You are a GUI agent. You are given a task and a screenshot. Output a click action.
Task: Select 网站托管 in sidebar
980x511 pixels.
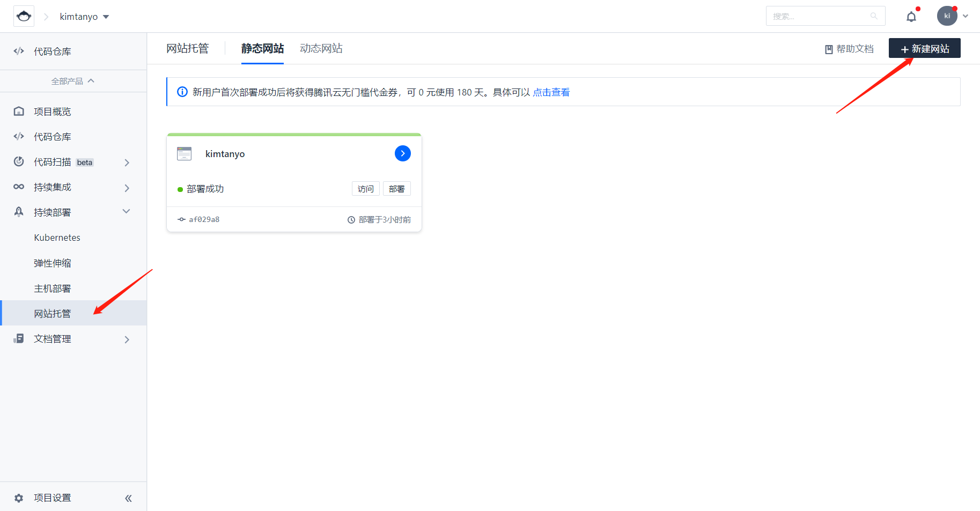(x=73, y=313)
